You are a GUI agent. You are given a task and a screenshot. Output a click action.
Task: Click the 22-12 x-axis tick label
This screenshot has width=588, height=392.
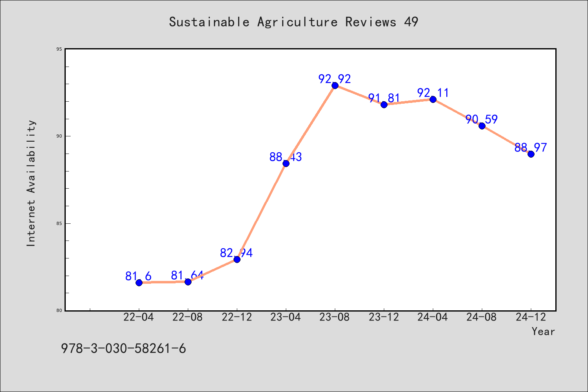(x=237, y=317)
